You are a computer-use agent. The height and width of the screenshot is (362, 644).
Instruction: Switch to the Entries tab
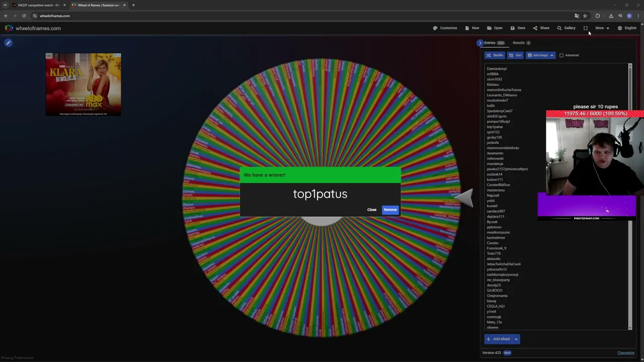click(x=494, y=43)
